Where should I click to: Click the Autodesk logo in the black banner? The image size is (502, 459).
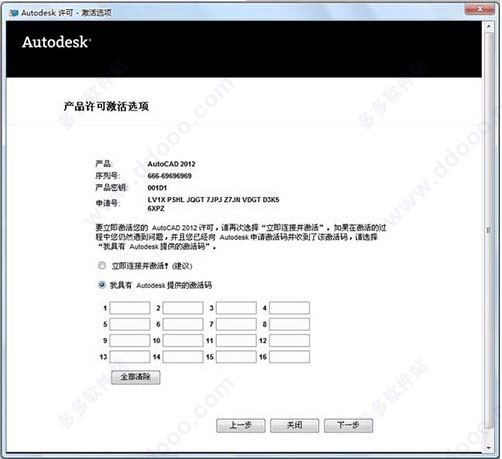click(56, 42)
